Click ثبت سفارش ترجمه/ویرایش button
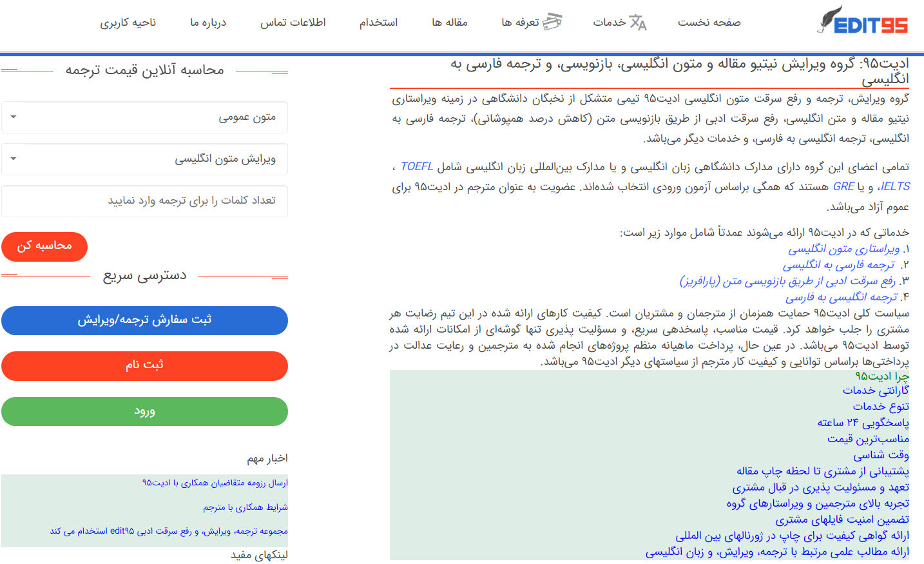 click(144, 320)
